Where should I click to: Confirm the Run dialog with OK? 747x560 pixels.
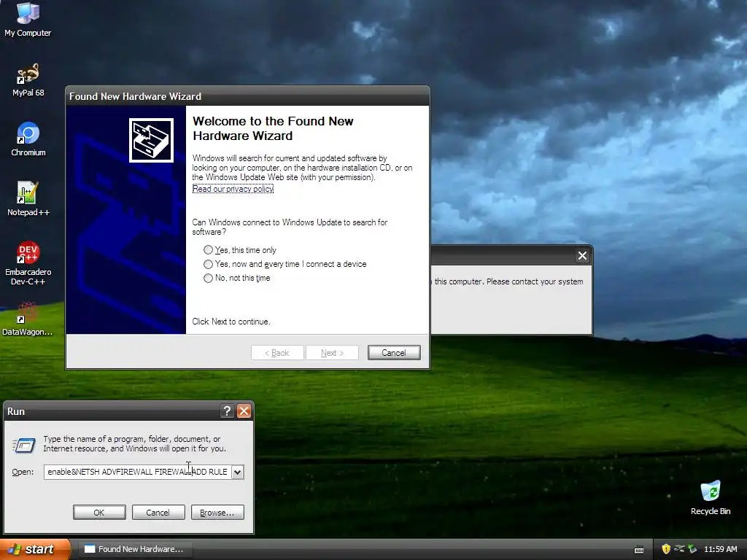pyautogui.click(x=99, y=513)
